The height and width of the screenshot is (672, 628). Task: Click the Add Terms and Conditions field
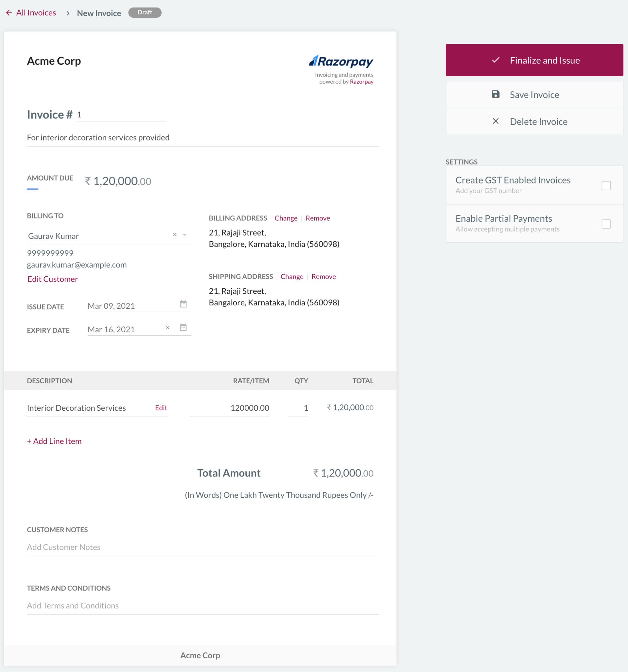pos(203,605)
